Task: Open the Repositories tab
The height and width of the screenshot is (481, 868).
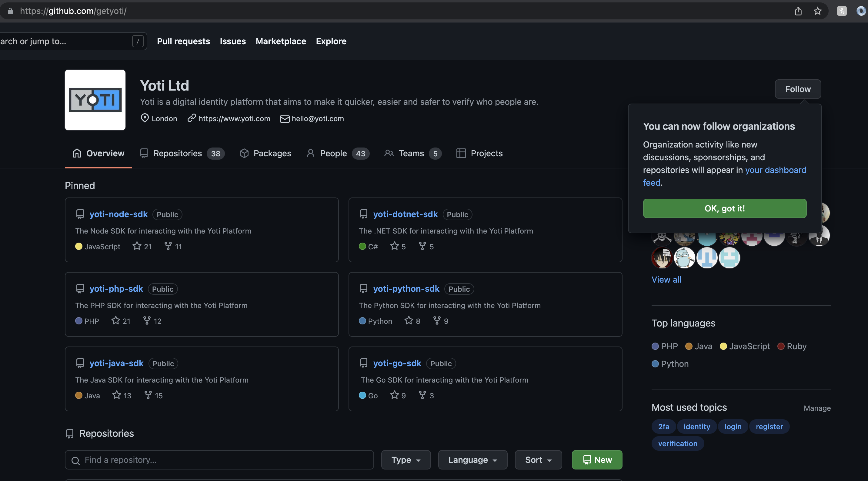Action: pos(182,153)
